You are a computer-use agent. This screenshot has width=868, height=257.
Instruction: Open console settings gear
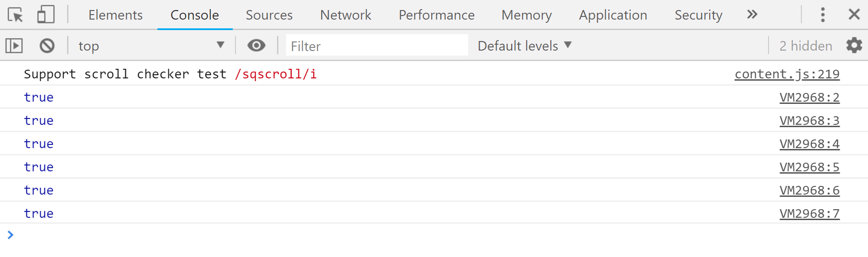[x=854, y=46]
